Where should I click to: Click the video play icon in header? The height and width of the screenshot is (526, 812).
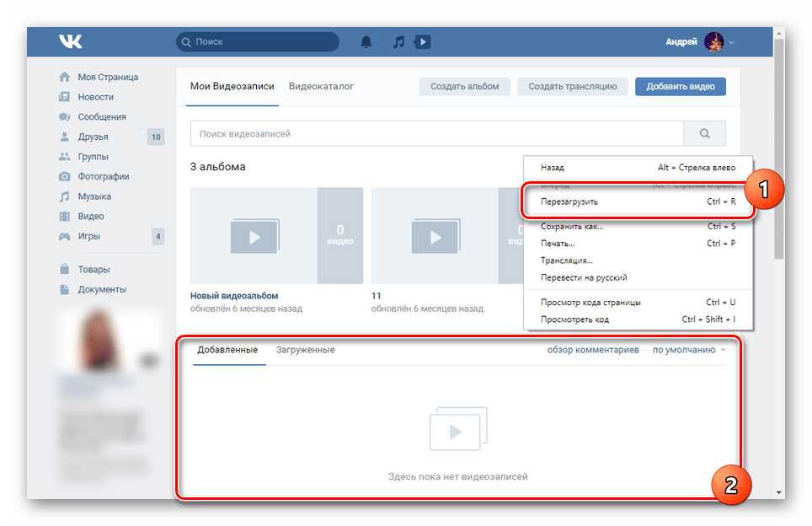(x=423, y=42)
